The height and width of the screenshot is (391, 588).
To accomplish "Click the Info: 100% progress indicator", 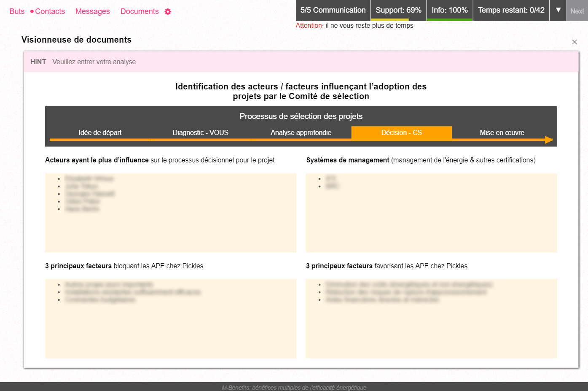I will 450,10.
